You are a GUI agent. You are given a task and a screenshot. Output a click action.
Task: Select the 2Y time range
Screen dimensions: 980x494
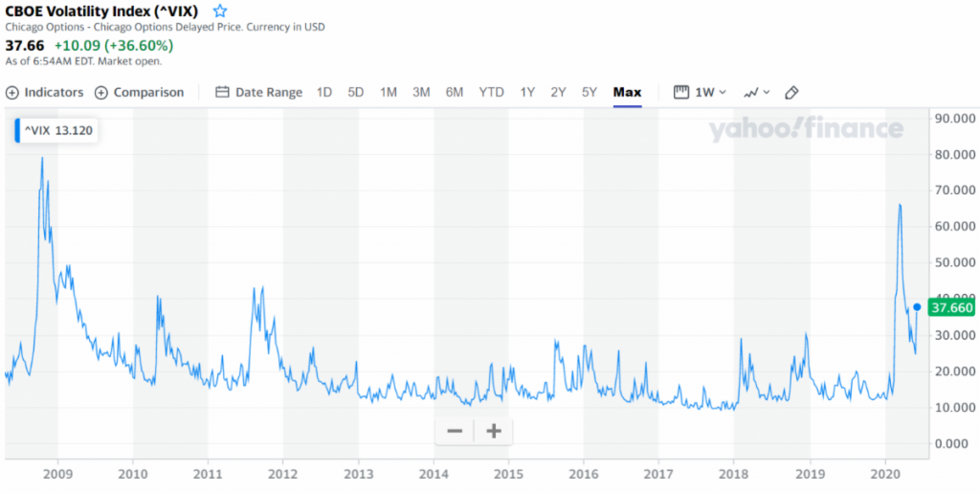(x=558, y=93)
